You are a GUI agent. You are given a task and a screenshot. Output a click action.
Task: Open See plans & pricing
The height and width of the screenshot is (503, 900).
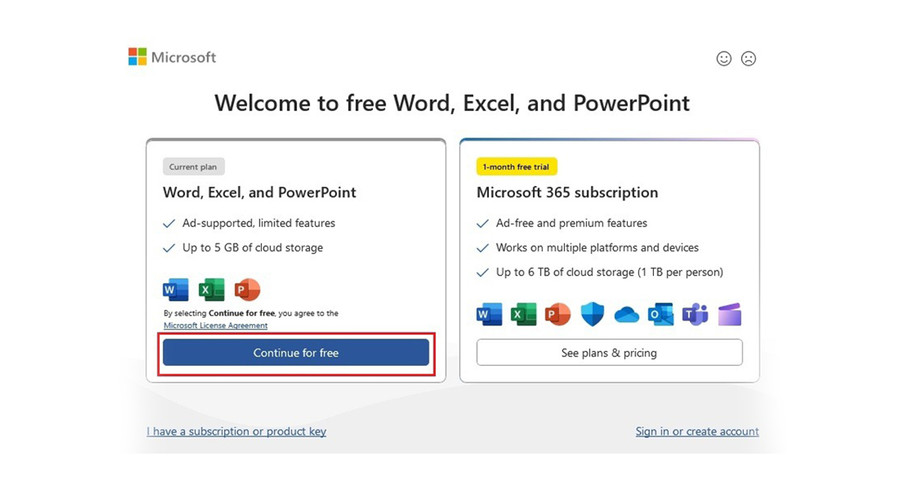click(x=609, y=353)
